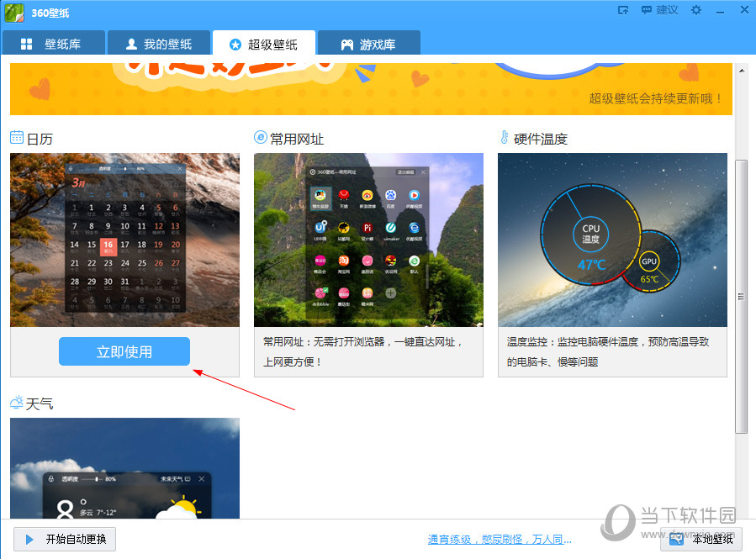Click the vertical scrollbar thumb
The width and height of the screenshot is (756, 559).
(741, 294)
